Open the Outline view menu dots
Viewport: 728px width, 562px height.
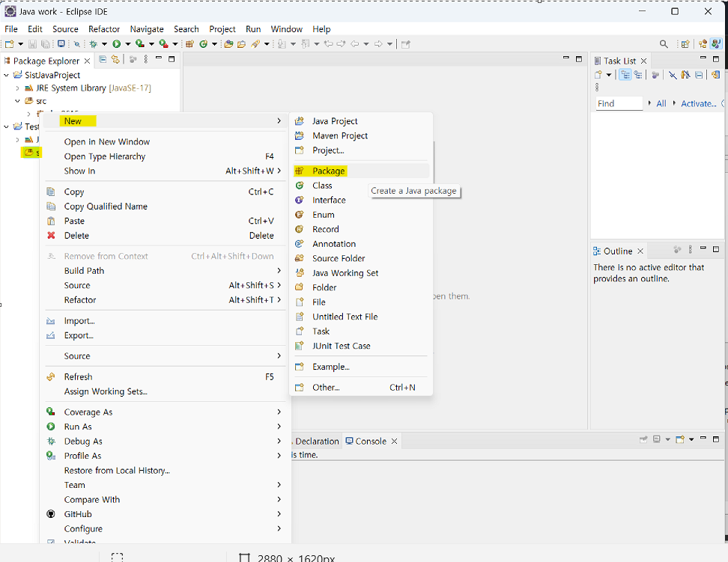691,250
